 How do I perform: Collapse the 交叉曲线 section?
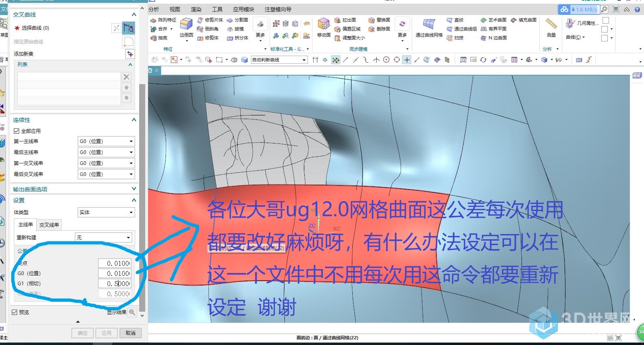(134, 15)
